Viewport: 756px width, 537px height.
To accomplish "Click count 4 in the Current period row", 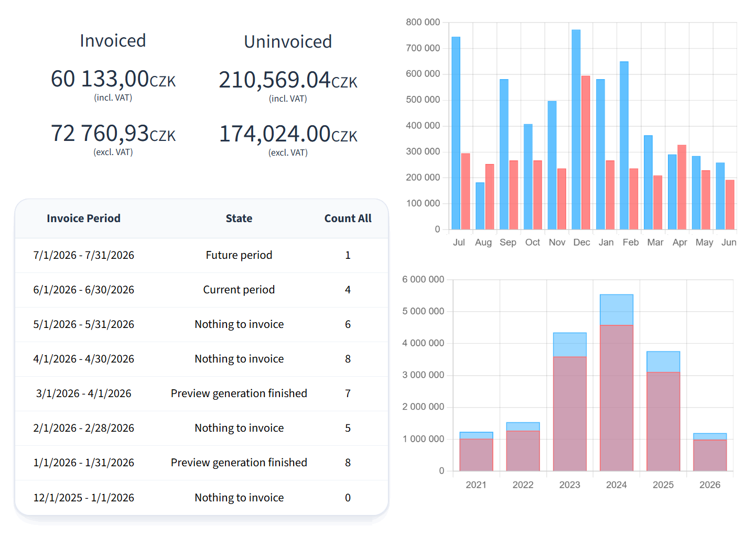I will coord(348,290).
